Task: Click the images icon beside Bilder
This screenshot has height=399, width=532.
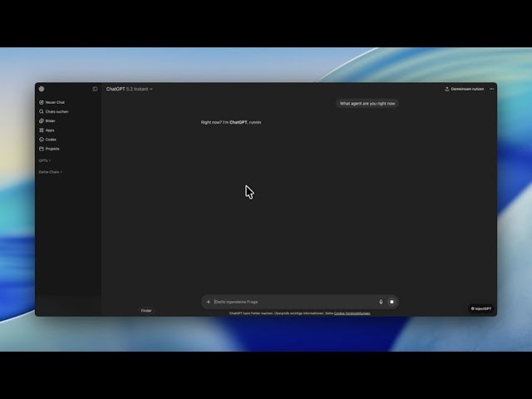Action: (42, 121)
